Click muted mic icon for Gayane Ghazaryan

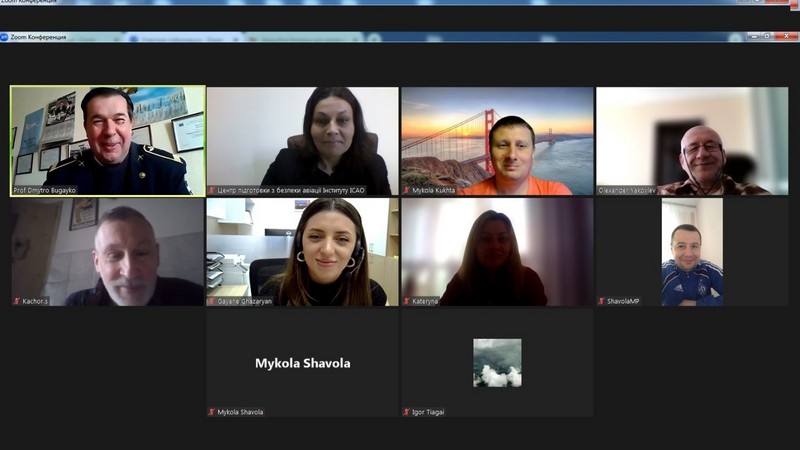point(212,301)
